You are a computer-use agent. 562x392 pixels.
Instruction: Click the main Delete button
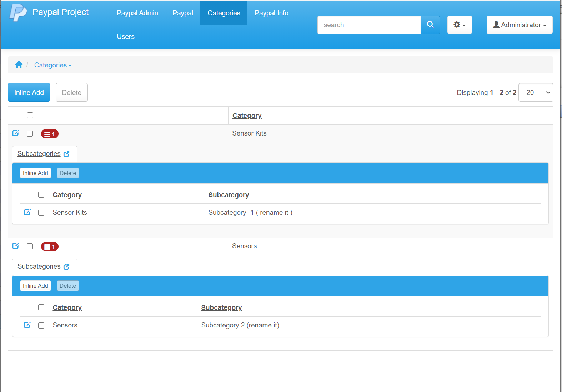coord(72,92)
